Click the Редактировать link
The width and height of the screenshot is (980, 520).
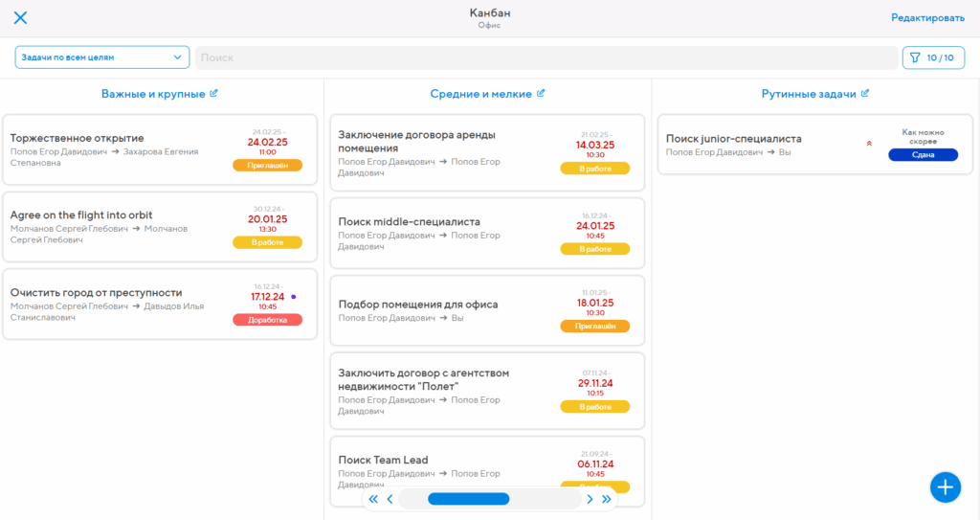pos(927,17)
